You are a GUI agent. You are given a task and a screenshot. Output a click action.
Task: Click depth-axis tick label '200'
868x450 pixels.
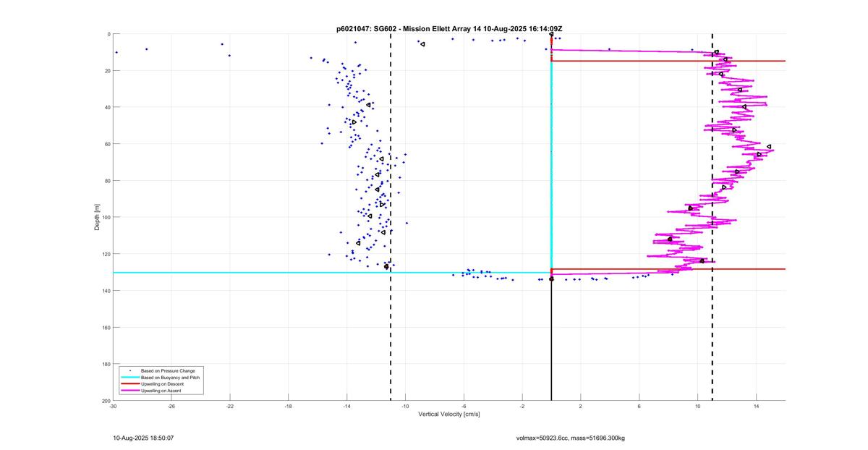[x=106, y=401]
